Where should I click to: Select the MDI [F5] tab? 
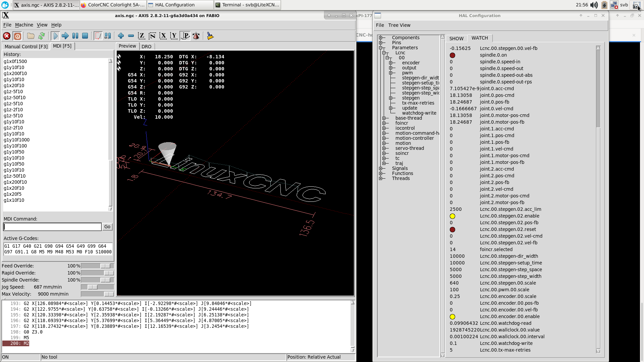coord(62,46)
